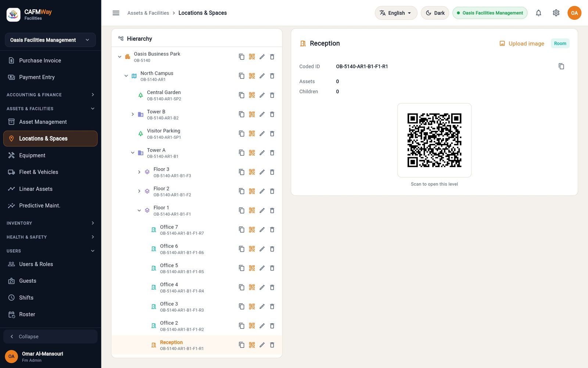Edit the Central Garden location

pyautogui.click(x=262, y=95)
